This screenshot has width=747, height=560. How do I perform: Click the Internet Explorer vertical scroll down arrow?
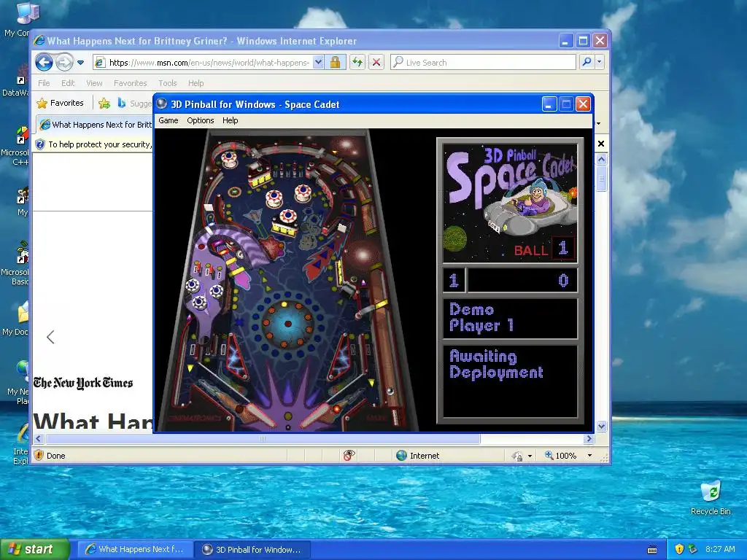pos(601,426)
